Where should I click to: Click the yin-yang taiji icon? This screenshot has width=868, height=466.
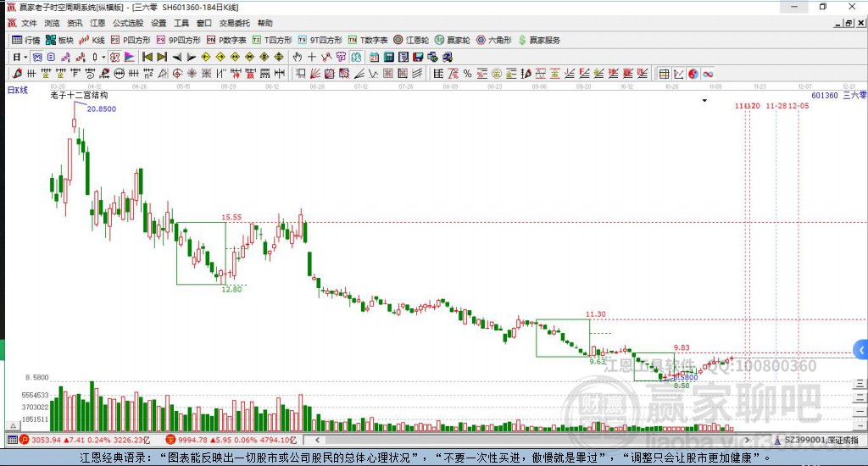pyautogui.click(x=693, y=74)
